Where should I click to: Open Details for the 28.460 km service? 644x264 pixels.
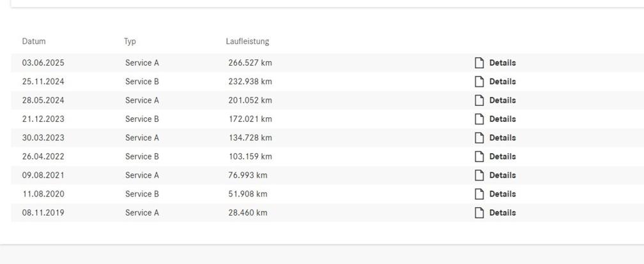(x=502, y=213)
